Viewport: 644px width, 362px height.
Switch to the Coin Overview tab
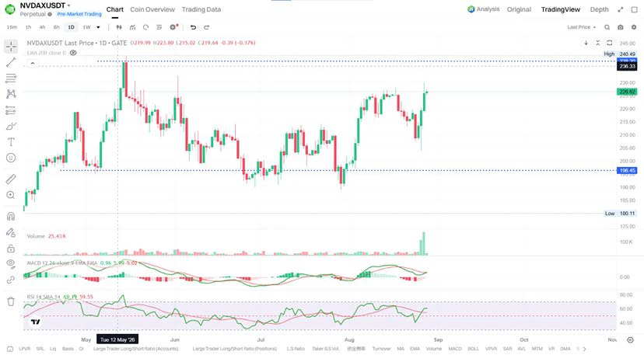click(152, 9)
